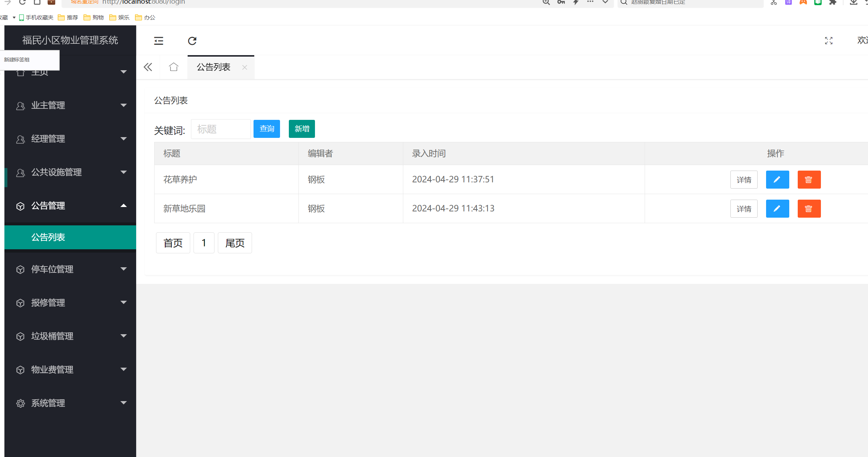This screenshot has width=868, height=457.
Task: Click the 查询 search button
Action: (x=267, y=129)
